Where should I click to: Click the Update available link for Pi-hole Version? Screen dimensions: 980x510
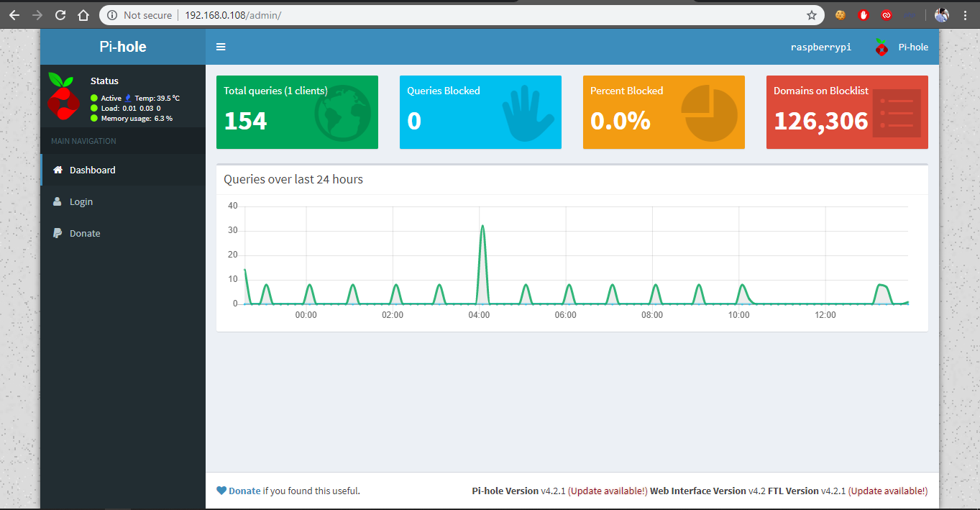click(606, 491)
